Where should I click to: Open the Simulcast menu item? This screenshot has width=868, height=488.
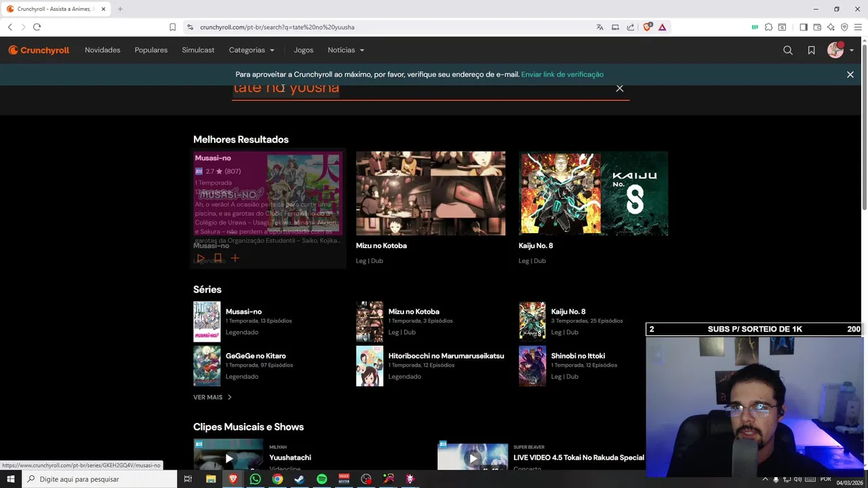click(198, 50)
